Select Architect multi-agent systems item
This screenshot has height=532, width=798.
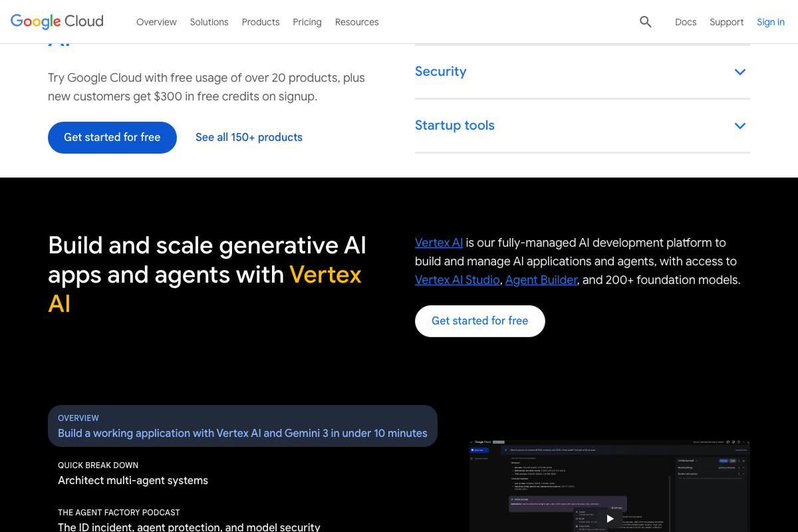[133, 473]
